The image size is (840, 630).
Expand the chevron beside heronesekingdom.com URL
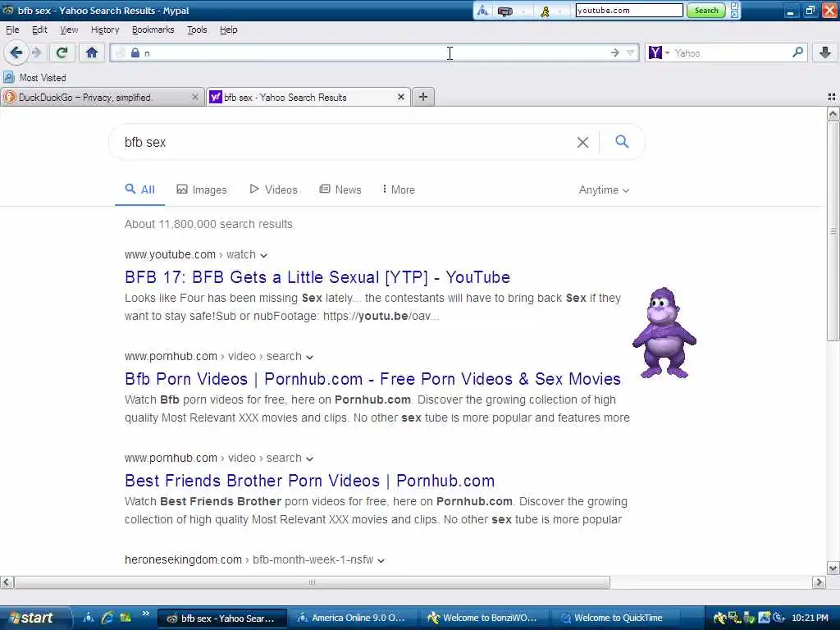pos(381,560)
